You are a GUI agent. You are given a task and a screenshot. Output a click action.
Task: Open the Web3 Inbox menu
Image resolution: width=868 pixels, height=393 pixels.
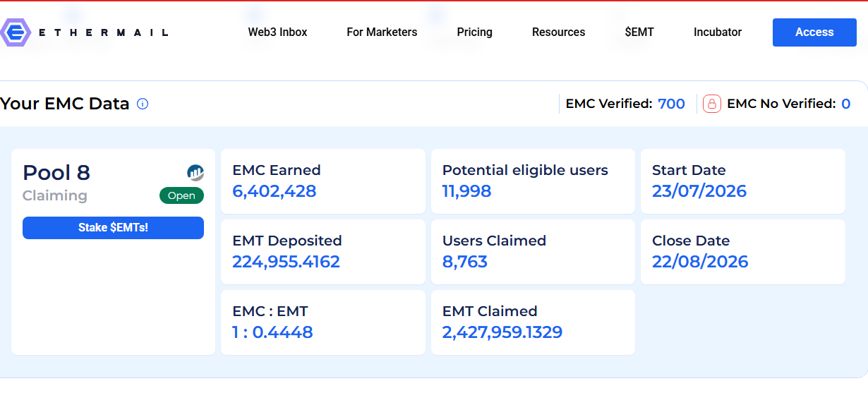tap(277, 32)
